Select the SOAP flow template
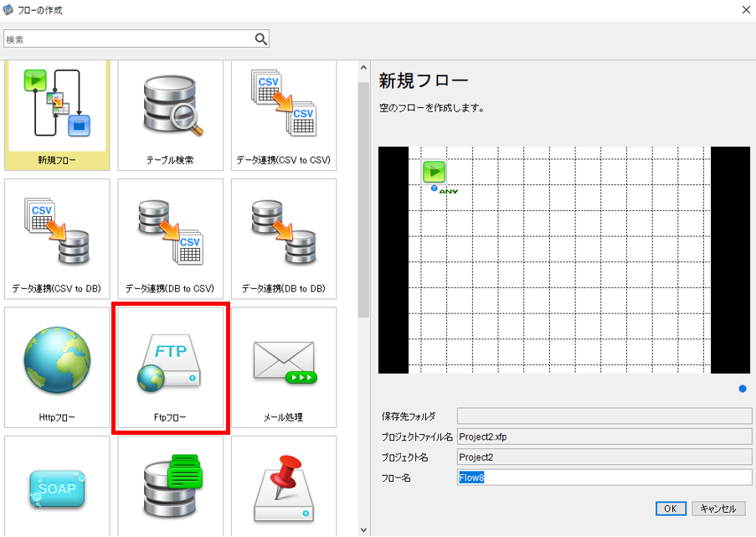 57,487
